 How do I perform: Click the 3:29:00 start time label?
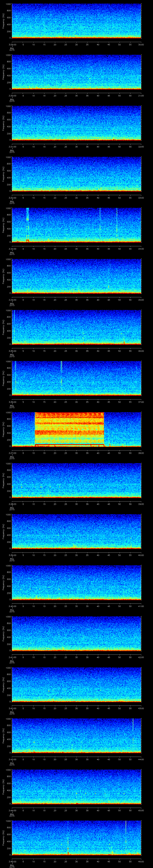click(12, 44)
